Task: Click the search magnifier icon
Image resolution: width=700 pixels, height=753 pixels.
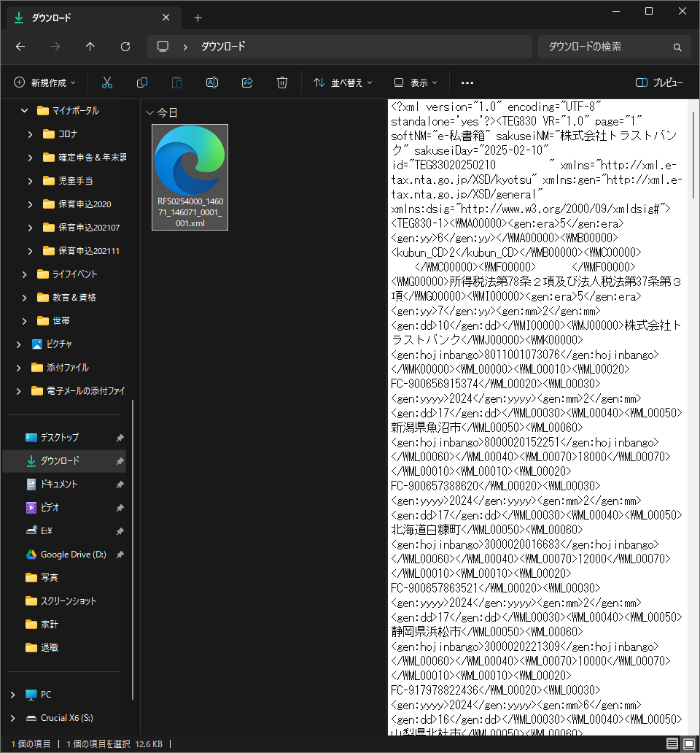Action: [677, 47]
